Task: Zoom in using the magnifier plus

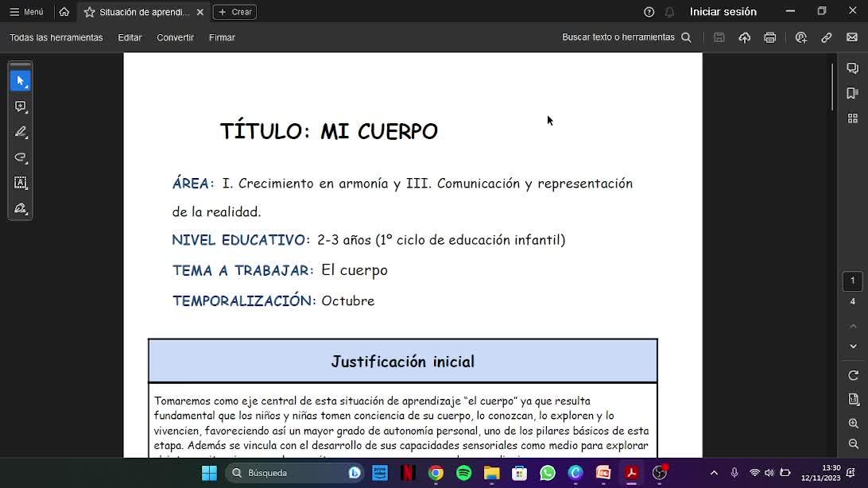Action: pyautogui.click(x=853, y=424)
